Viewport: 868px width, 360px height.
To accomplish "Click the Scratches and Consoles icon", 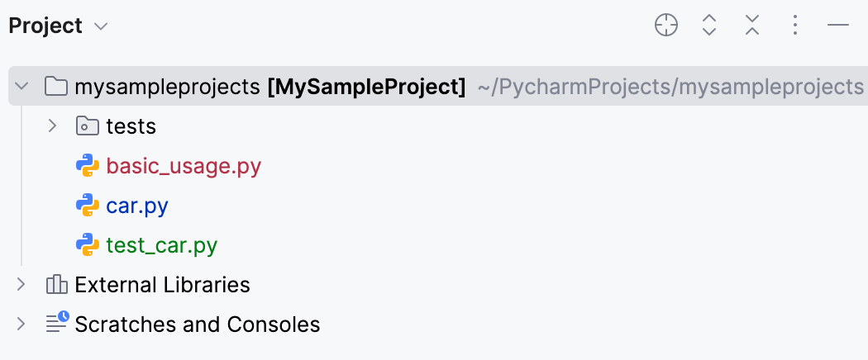I will click(57, 324).
